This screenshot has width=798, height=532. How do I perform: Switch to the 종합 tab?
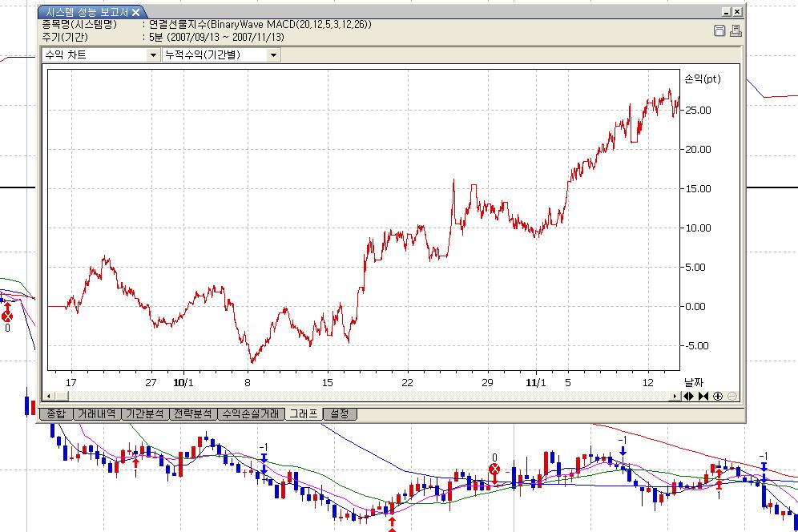coord(55,414)
